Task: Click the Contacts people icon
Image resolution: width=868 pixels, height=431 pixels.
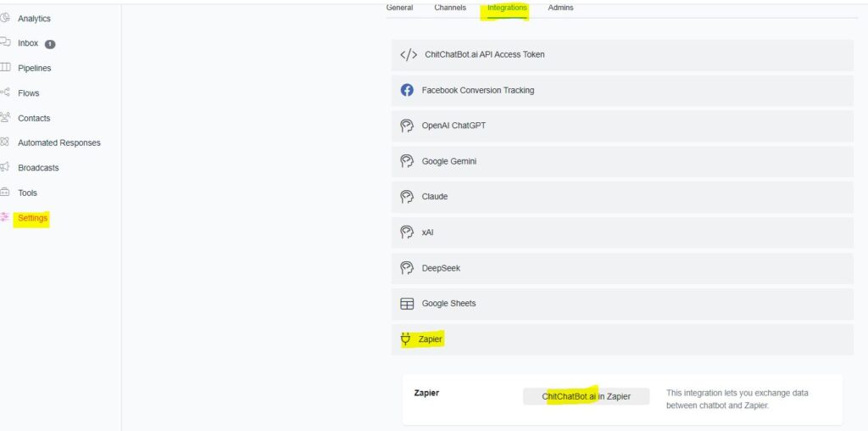Action: (5, 117)
